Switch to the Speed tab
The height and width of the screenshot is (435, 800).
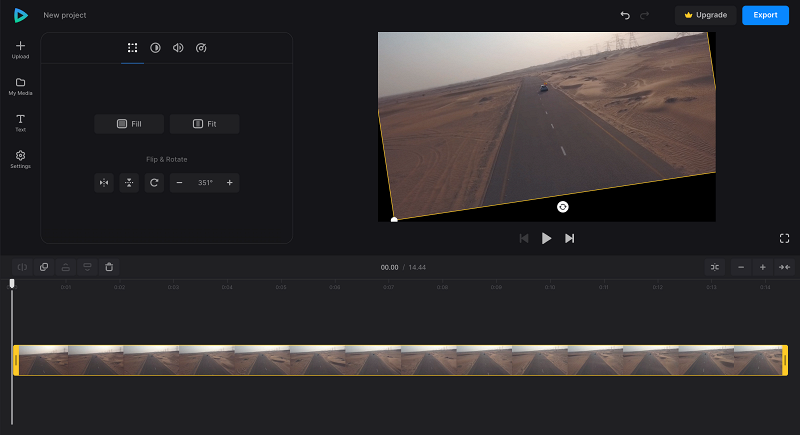(x=201, y=48)
